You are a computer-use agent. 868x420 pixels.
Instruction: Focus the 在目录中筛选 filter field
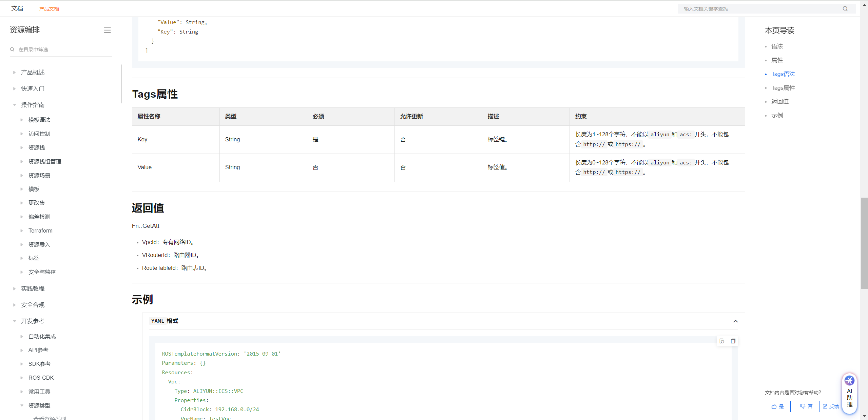61,49
